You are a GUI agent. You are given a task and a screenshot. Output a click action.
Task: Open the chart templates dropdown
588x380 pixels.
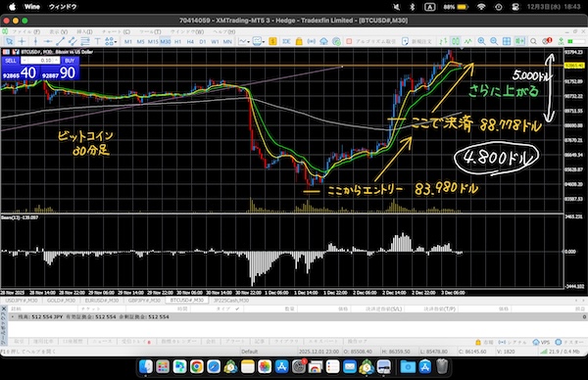259,41
